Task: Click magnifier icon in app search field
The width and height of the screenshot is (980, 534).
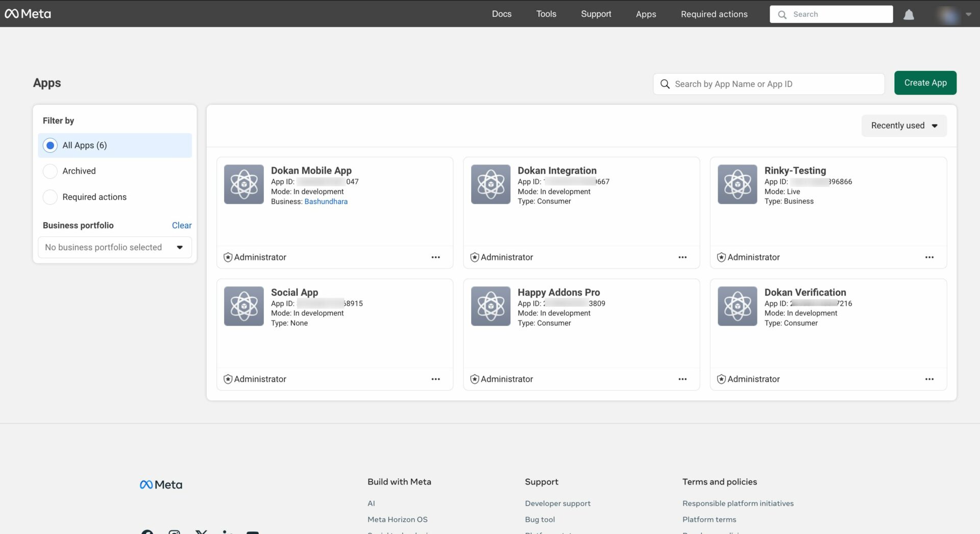Action: pyautogui.click(x=665, y=84)
